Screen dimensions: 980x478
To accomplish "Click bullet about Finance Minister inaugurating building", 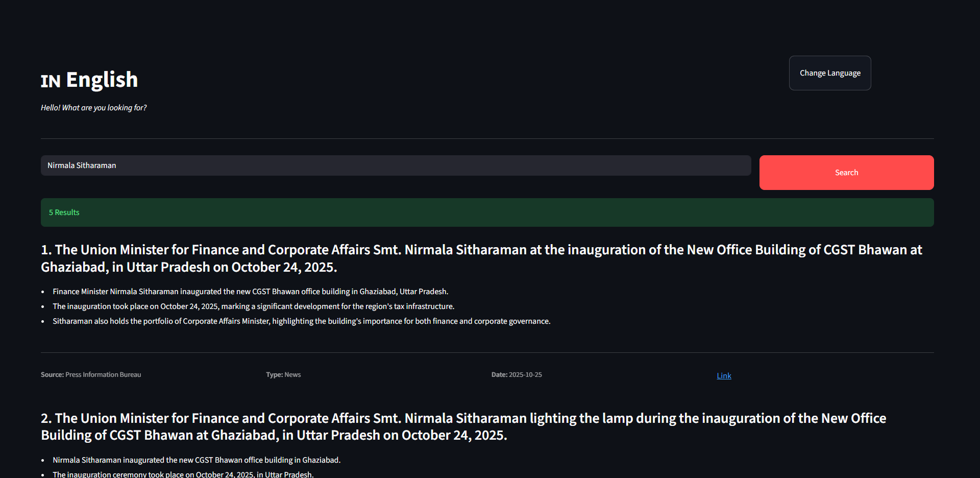I will point(250,292).
